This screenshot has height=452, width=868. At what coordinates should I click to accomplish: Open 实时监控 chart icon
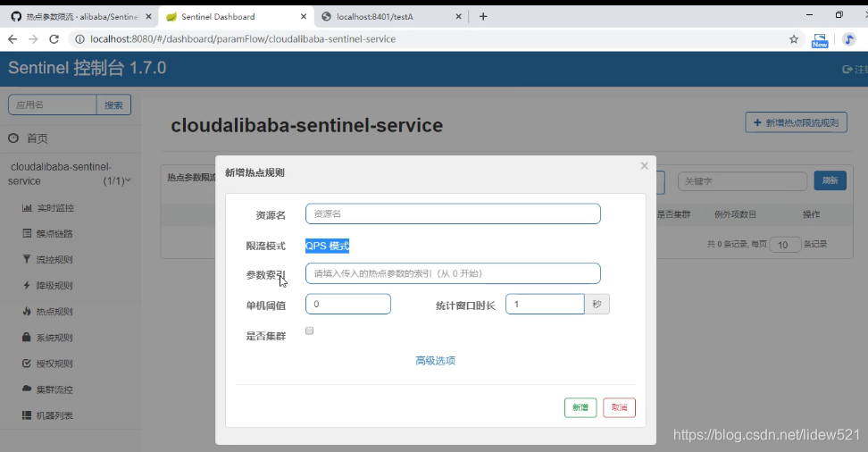[27, 208]
